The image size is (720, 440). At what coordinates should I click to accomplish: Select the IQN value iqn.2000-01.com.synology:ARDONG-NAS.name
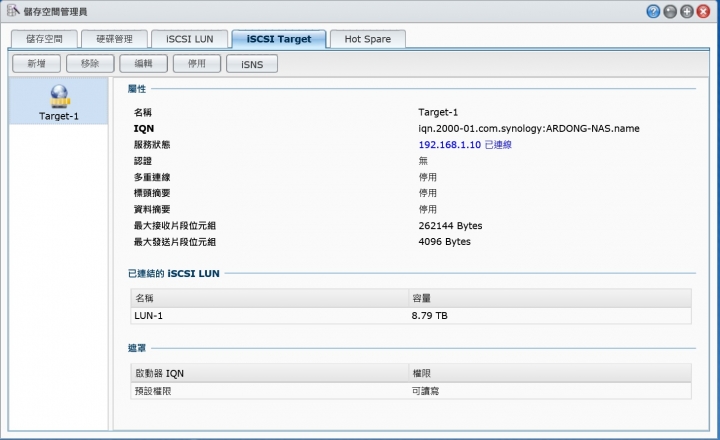click(529, 129)
